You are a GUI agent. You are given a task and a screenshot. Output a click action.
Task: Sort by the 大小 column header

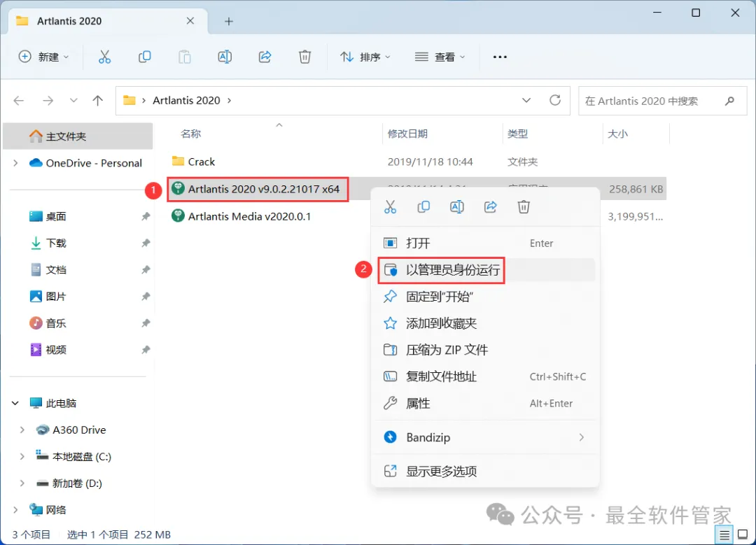(617, 134)
